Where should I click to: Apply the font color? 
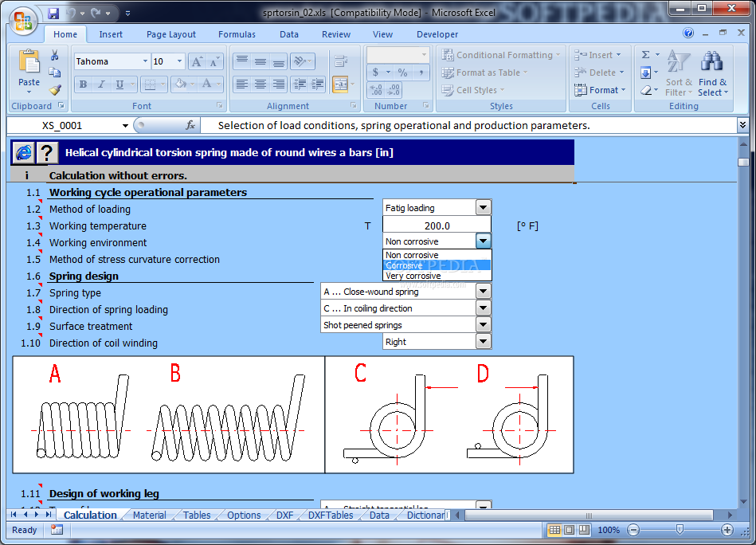coord(207,84)
